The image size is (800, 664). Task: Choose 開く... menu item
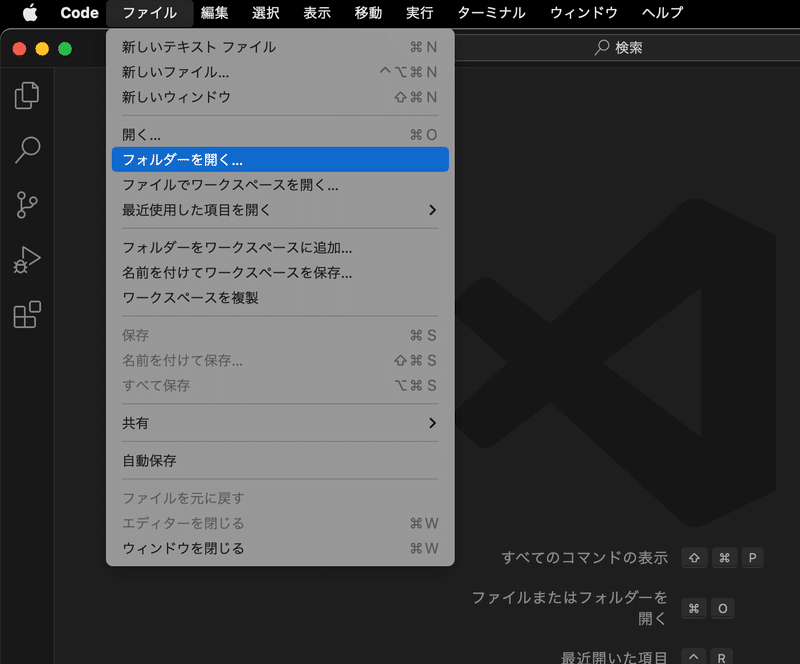coord(280,135)
